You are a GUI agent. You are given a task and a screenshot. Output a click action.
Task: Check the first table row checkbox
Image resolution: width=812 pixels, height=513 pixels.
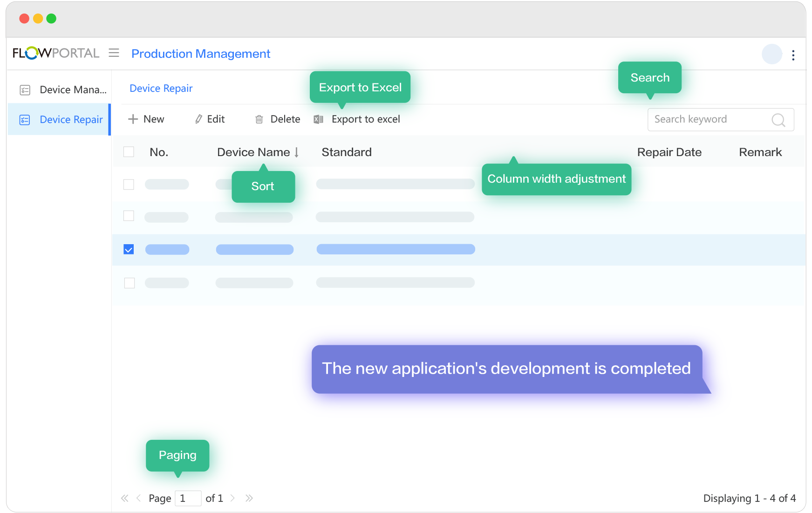pos(129,185)
